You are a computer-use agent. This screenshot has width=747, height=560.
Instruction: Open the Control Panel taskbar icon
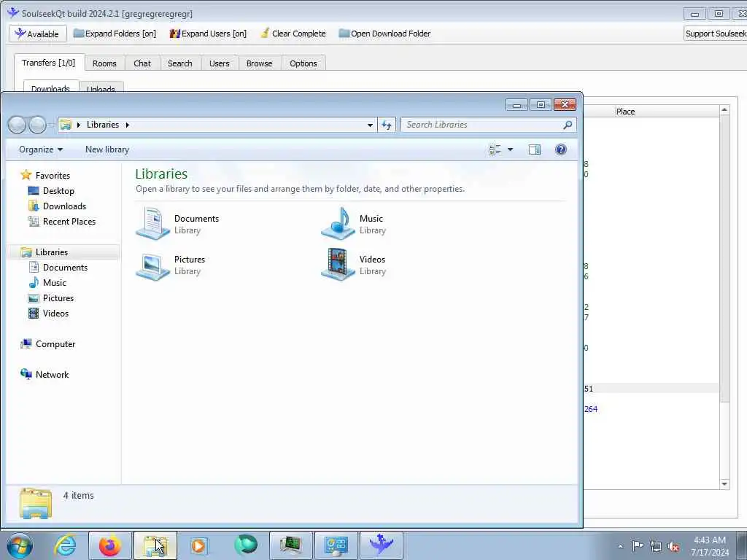click(x=336, y=545)
